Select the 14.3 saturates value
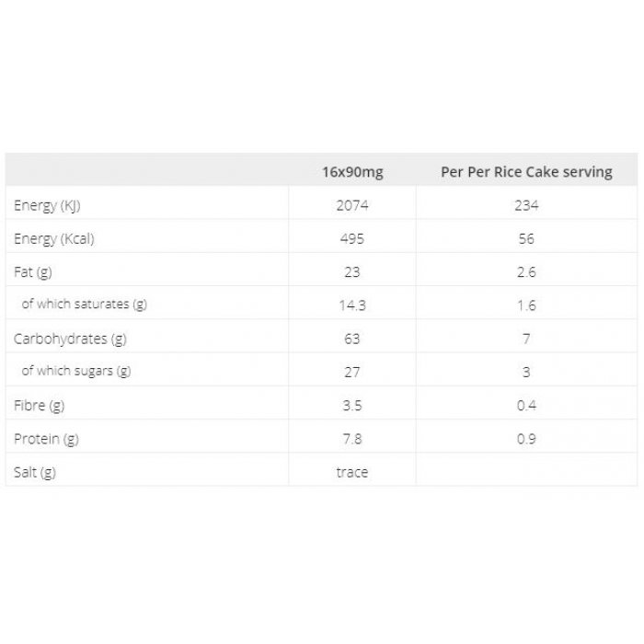This screenshot has width=644, height=644. coord(352,305)
